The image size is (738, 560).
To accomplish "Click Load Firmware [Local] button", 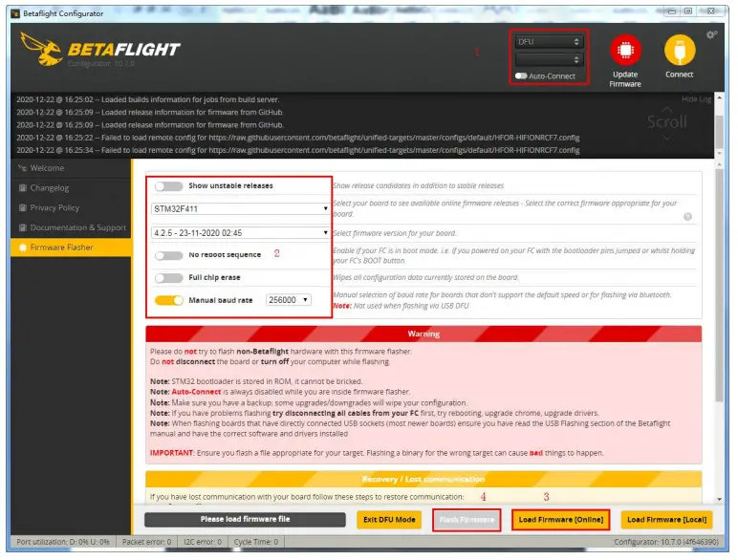I will pyautogui.click(x=666, y=520).
